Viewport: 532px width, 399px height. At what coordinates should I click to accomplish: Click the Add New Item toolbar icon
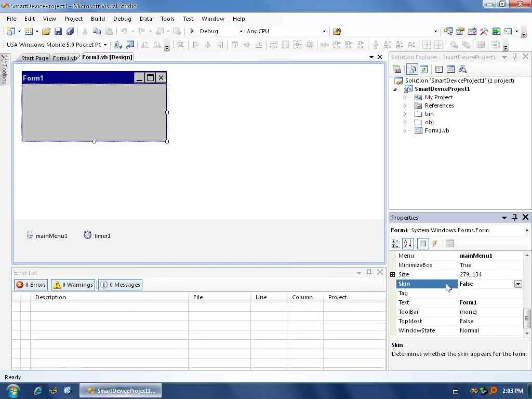pos(29,31)
